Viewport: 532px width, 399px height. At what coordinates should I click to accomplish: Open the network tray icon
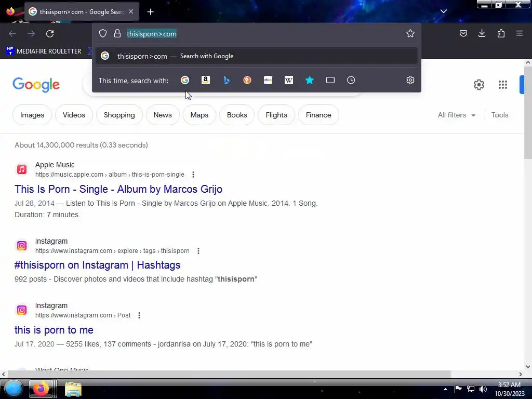point(471,389)
